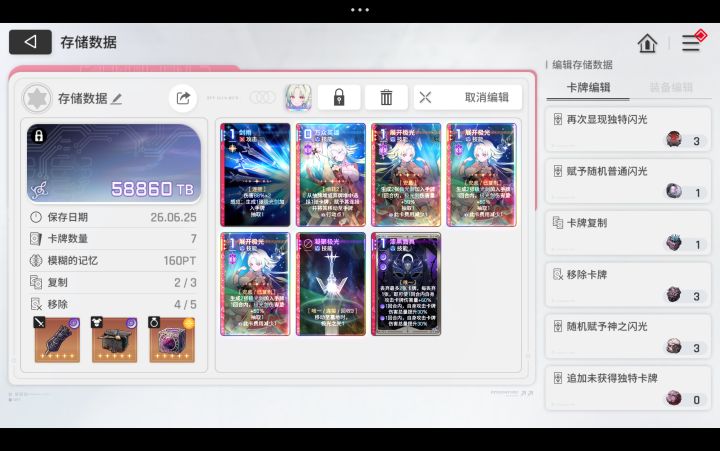This screenshot has height=451, width=720.
Task: Select 随机赋予神之闪光 option
Action: [x=628, y=337]
